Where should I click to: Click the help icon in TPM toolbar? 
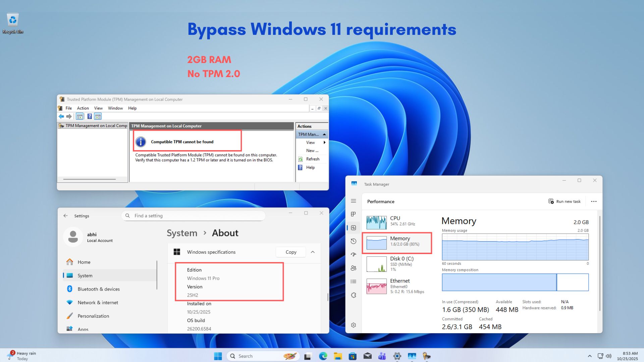pyautogui.click(x=90, y=116)
